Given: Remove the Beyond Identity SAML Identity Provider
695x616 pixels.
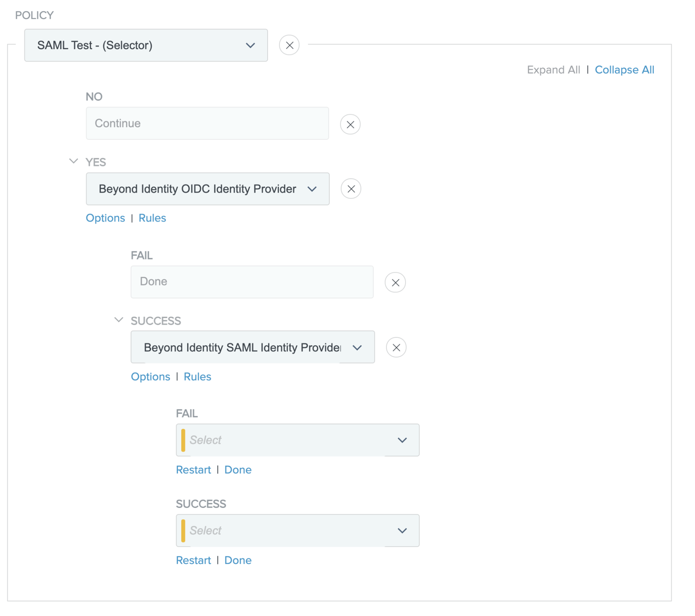Looking at the screenshot, I should [396, 348].
